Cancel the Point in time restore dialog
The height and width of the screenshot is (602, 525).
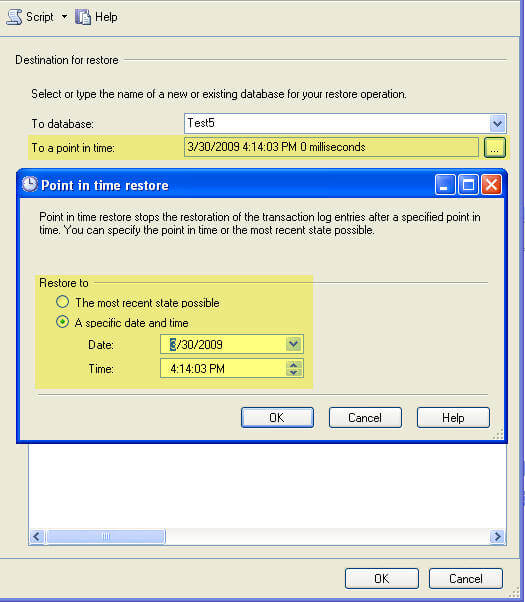pyautogui.click(x=365, y=417)
